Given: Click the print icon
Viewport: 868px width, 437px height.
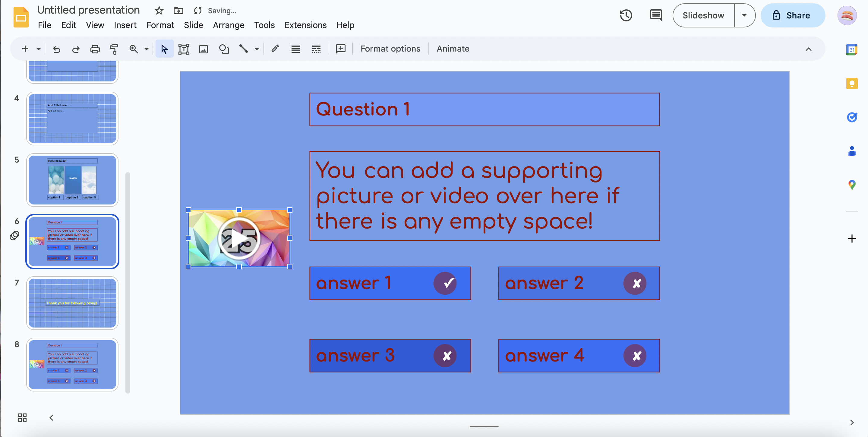Looking at the screenshot, I should (95, 49).
